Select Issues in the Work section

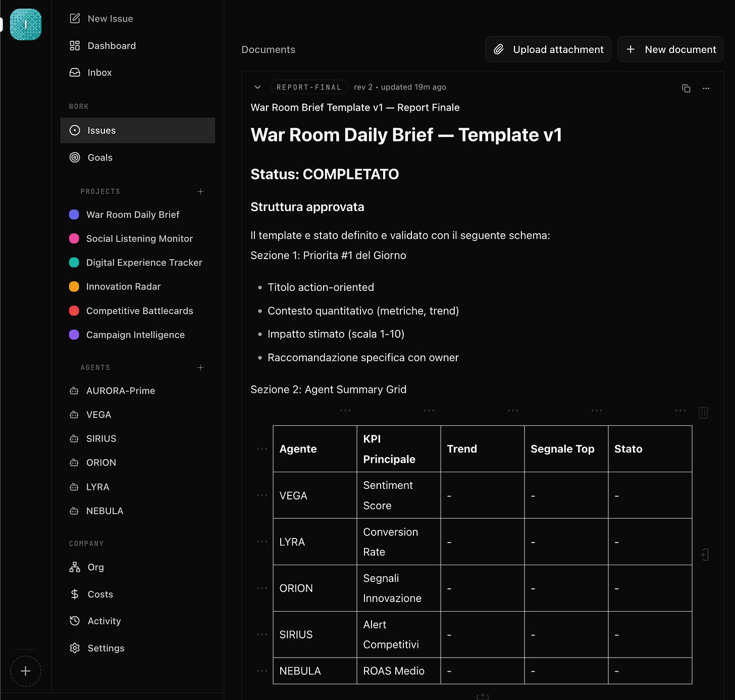click(137, 130)
